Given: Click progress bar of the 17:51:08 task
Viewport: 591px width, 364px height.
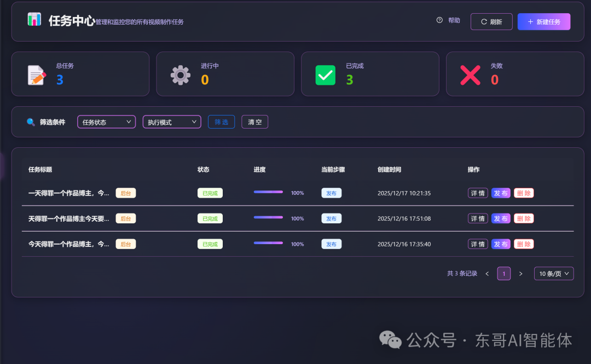Looking at the screenshot, I should 268,218.
